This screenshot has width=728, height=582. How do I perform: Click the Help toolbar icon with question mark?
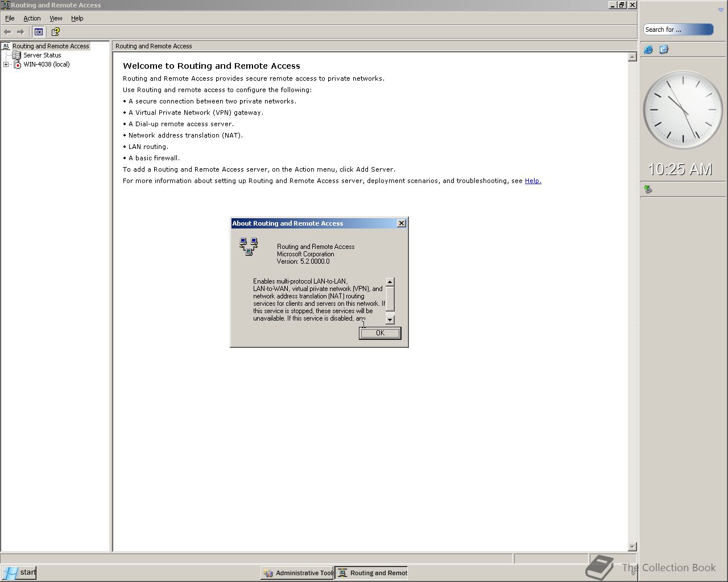55,32
